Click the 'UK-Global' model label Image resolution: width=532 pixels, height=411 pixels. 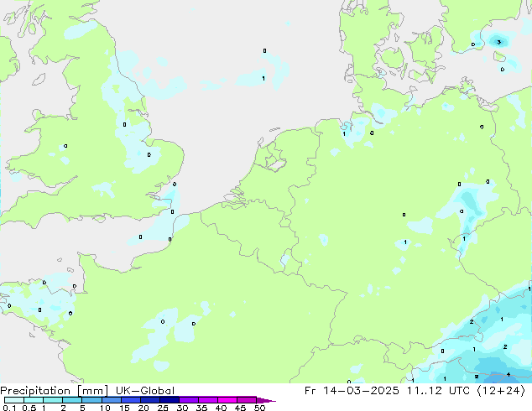[x=145, y=391]
